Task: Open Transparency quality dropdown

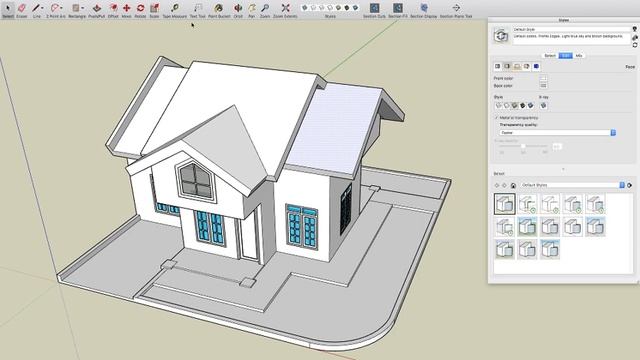Action: 558,133
